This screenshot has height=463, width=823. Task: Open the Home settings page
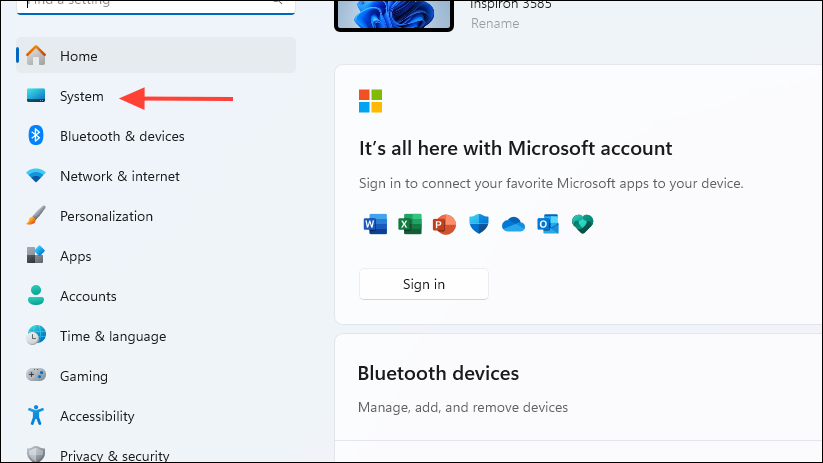156,55
